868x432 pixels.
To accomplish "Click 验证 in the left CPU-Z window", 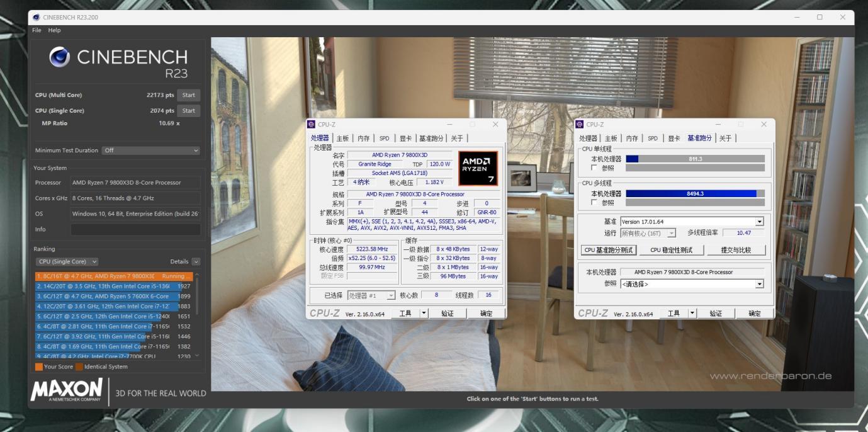I will click(447, 313).
